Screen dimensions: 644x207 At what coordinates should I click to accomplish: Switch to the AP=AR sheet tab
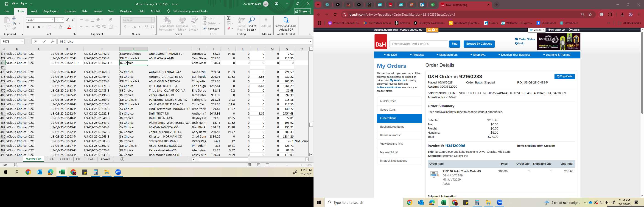point(105,159)
